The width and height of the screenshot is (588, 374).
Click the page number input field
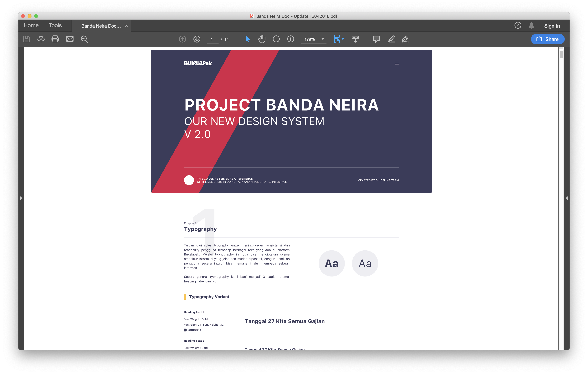(x=212, y=39)
